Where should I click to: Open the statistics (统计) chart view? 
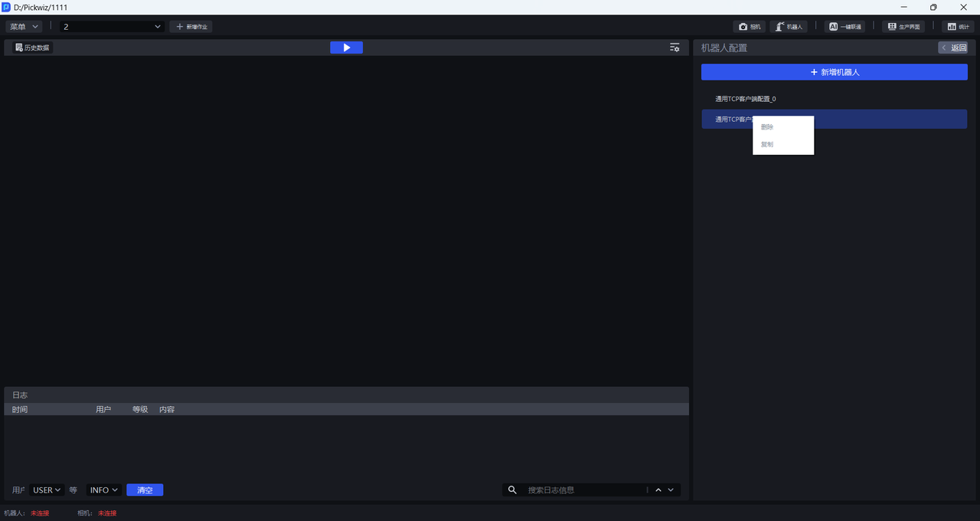(958, 27)
